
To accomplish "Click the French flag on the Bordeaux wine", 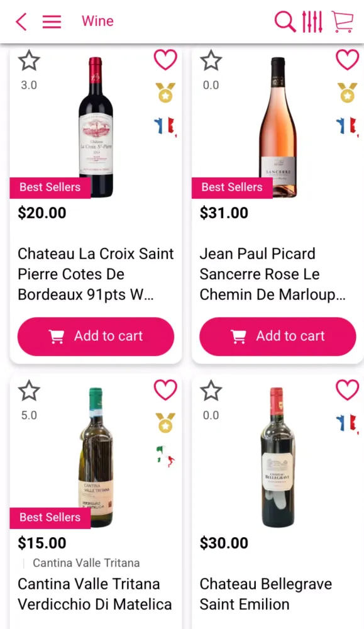I will pyautogui.click(x=165, y=125).
